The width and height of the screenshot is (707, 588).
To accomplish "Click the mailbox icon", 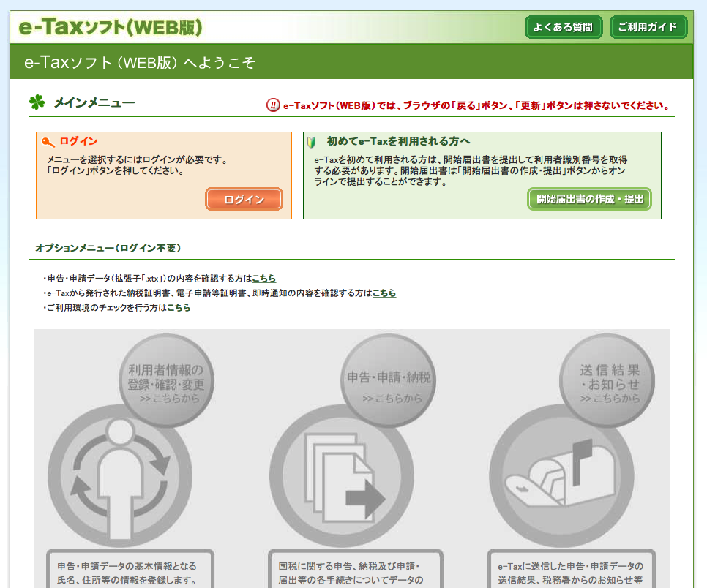I will 562,476.
